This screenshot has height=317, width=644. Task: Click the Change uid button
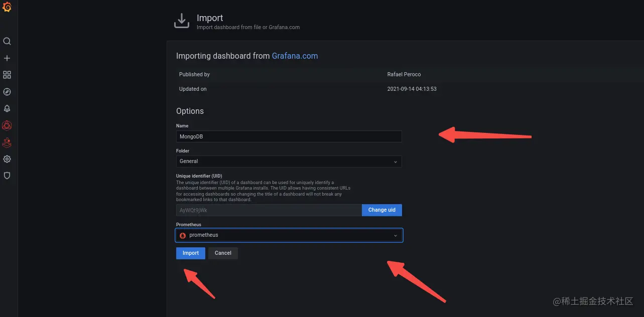382,210
